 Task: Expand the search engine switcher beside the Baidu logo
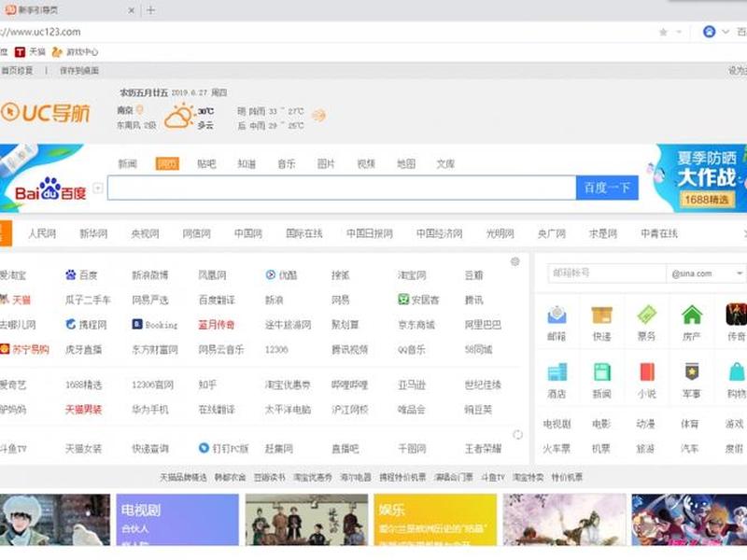pos(98,189)
